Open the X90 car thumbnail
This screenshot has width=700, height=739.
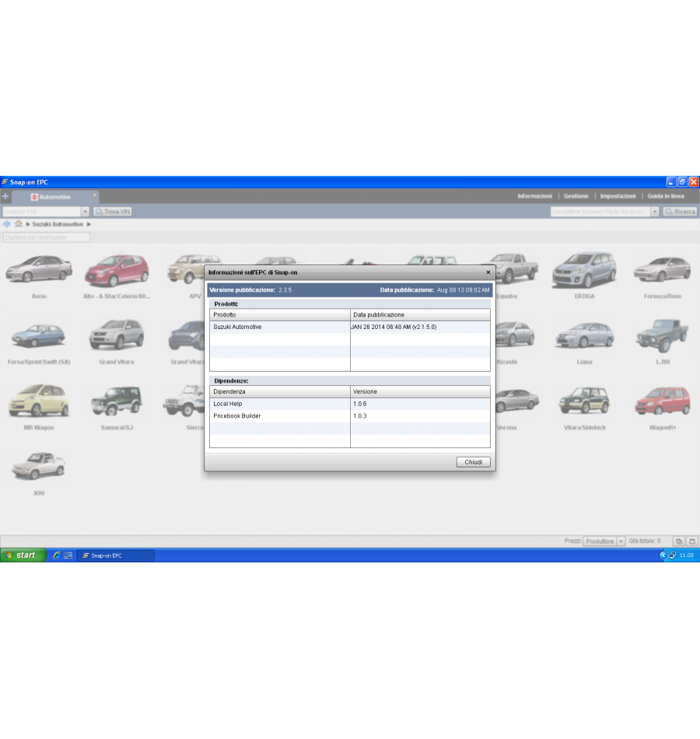tap(39, 466)
